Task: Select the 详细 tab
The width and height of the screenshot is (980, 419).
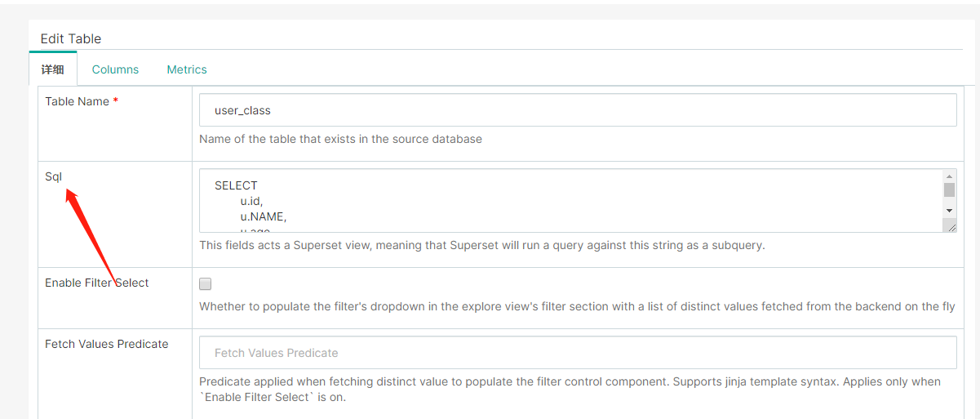Action: [x=52, y=69]
